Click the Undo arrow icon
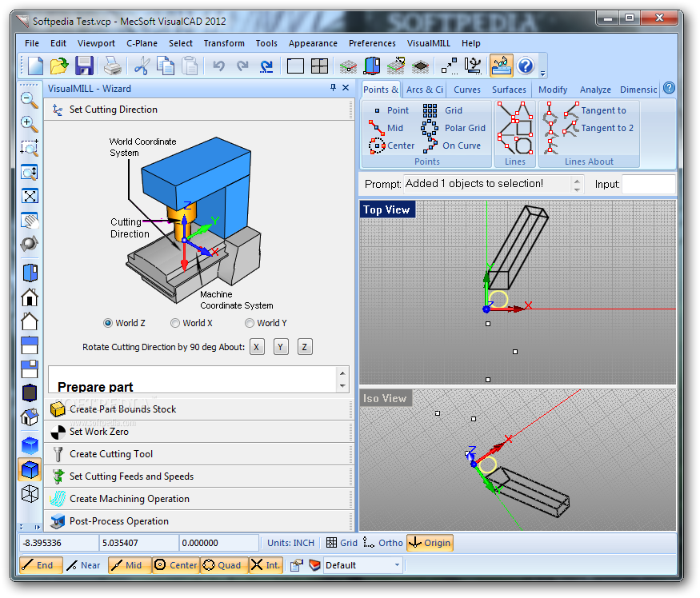The height and width of the screenshot is (598, 700). point(218,66)
